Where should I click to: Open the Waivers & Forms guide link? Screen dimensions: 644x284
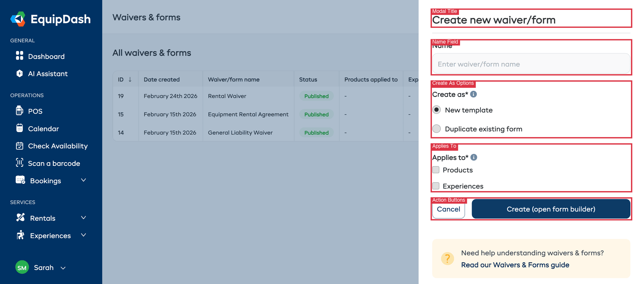click(x=515, y=265)
